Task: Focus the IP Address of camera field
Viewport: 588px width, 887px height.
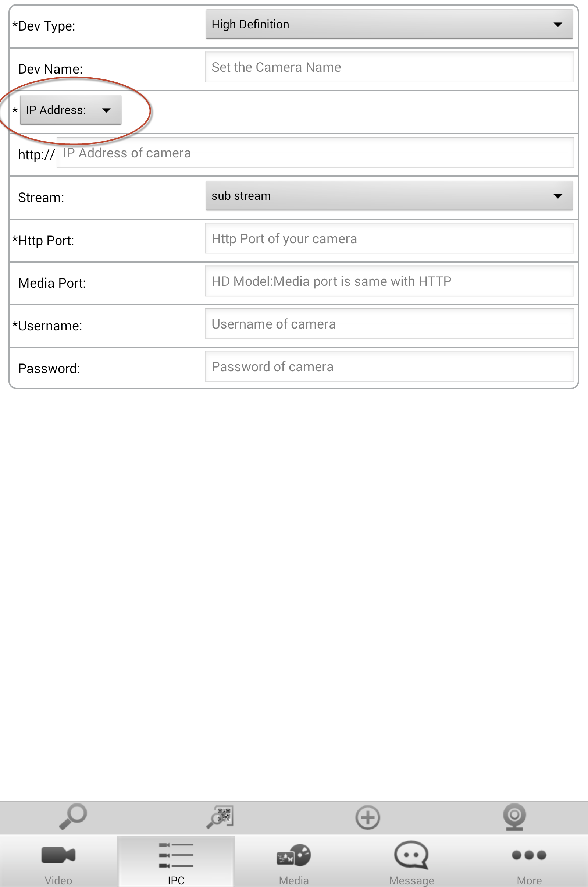Action: (x=315, y=153)
